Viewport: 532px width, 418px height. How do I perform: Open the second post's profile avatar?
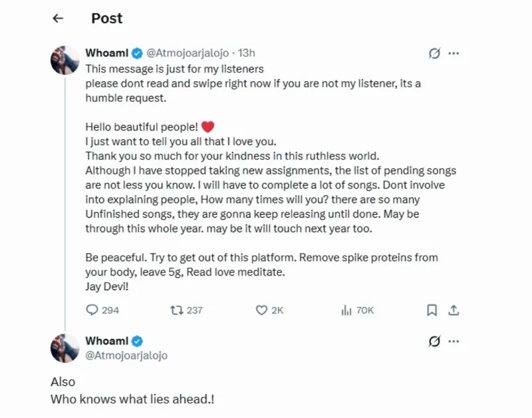point(65,348)
